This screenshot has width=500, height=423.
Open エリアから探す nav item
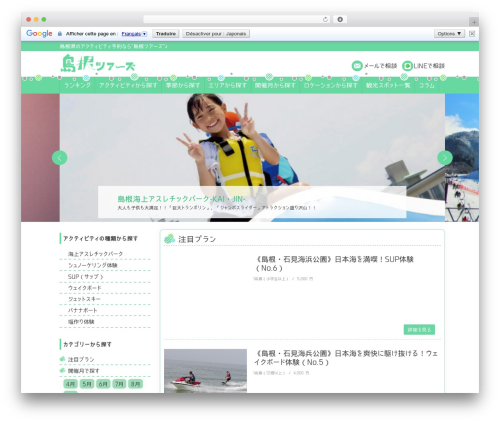coord(227,85)
